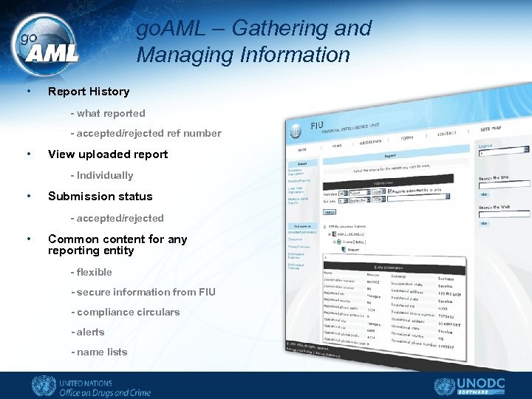Viewport: 532px width, 399px height.
Task: Open the FORMS menu item
Action: click(407, 137)
